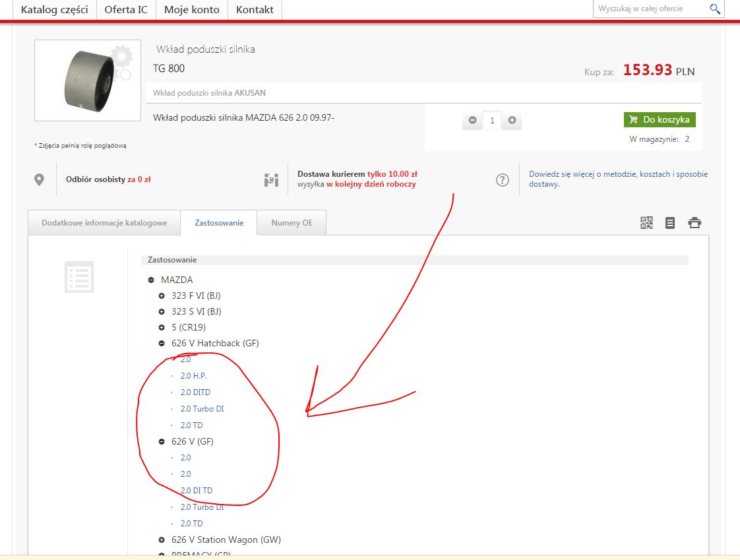The image size is (740, 560).
Task: Open the QR code icon
Action: point(646,223)
